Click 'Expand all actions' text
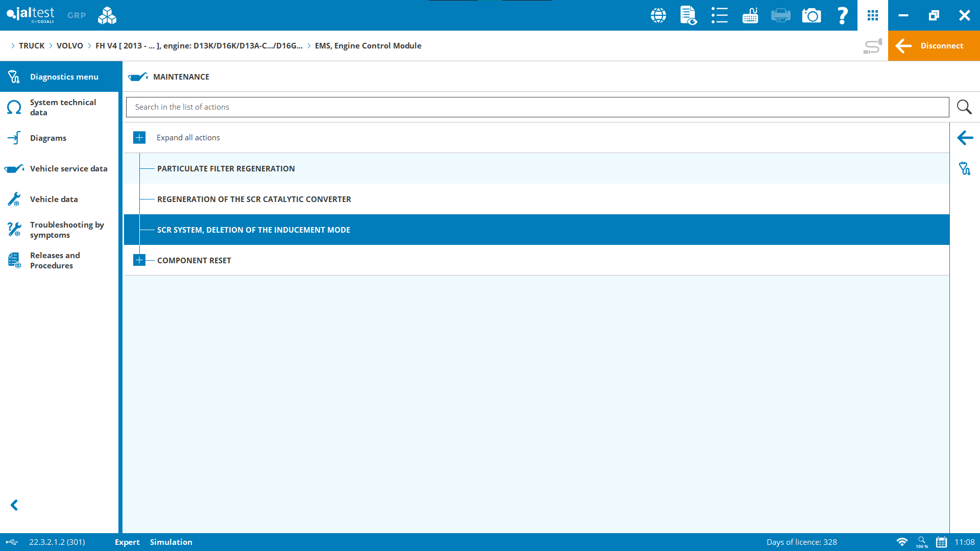Viewport: 980px width, 551px height. 188,138
